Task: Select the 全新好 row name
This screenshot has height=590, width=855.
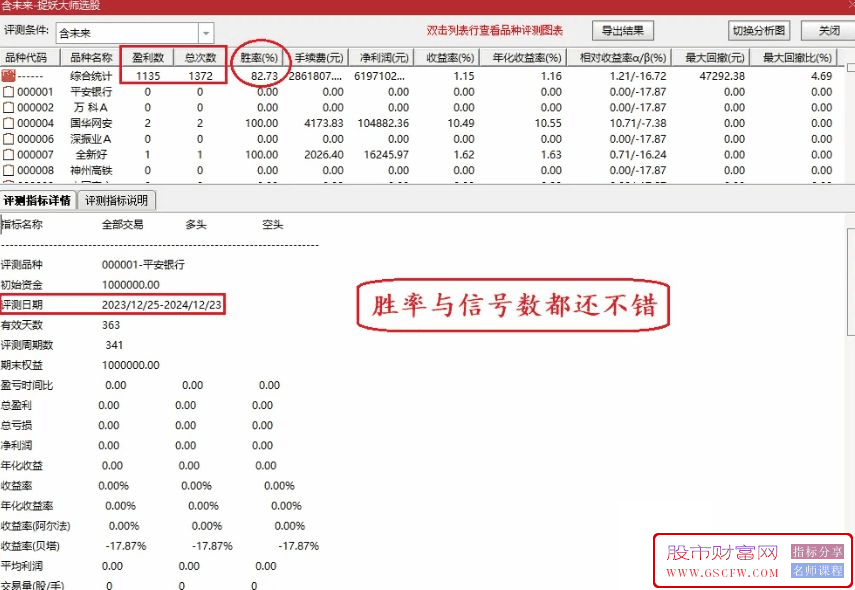Action: [x=91, y=155]
